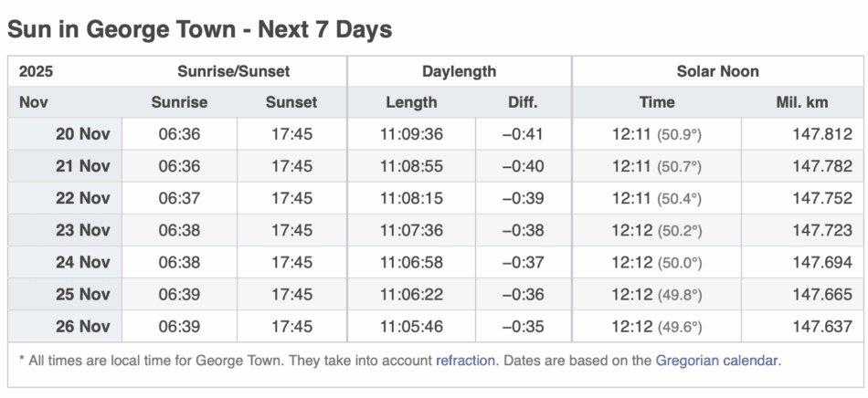
Task: Click the Mil. km column header
Action: click(801, 102)
